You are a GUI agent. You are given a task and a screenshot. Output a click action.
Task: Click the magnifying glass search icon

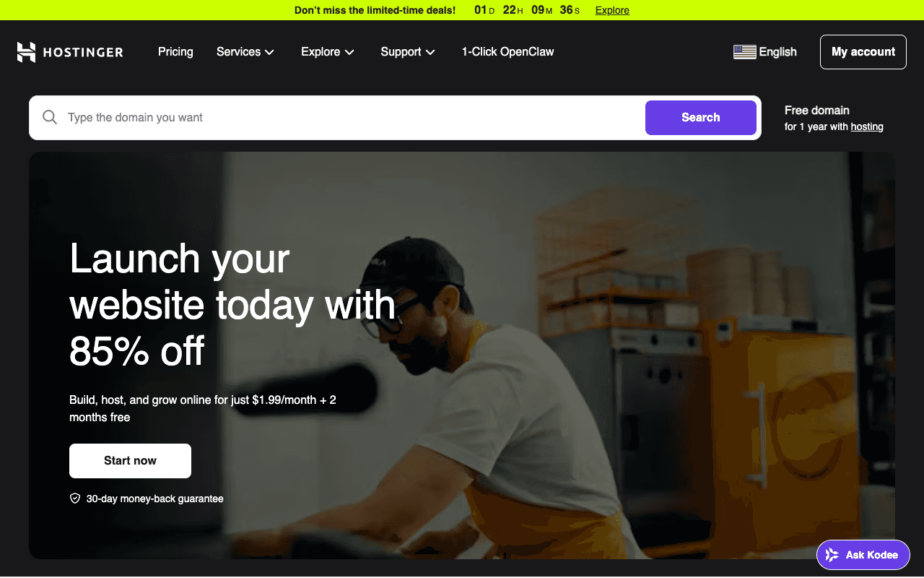[50, 117]
